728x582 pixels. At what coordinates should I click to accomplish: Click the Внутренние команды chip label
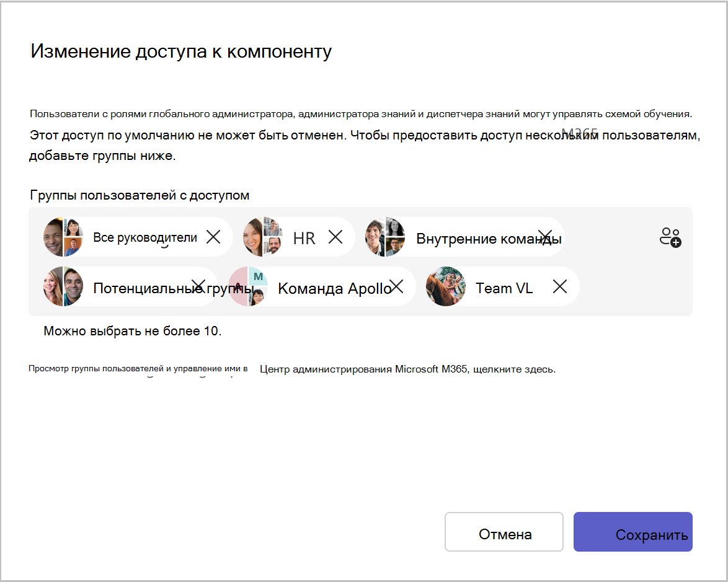489,239
